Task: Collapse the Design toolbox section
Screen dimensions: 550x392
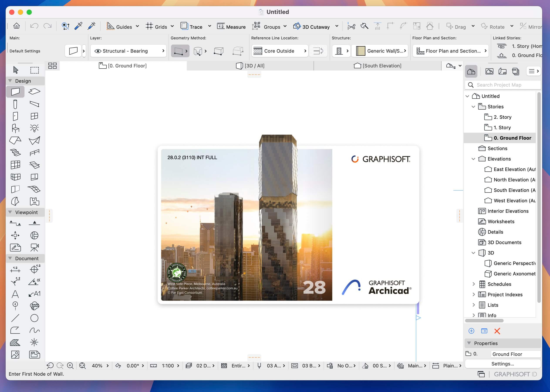Action: click(10, 81)
